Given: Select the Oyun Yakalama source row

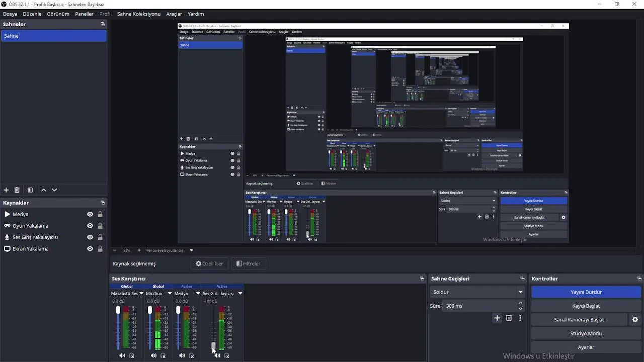Looking at the screenshot, I should pyautogui.click(x=53, y=226).
